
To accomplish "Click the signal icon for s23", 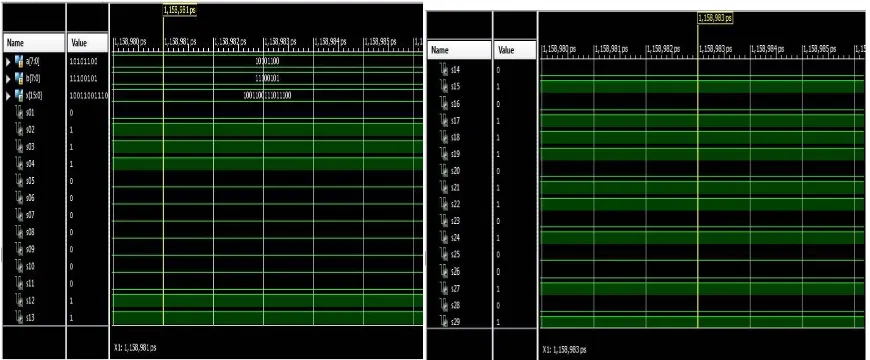I will click(443, 221).
